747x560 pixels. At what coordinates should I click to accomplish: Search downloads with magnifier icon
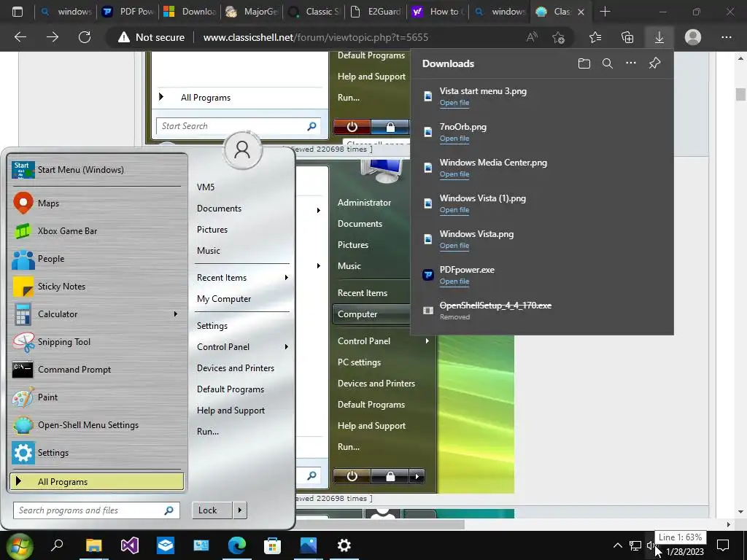pos(608,63)
